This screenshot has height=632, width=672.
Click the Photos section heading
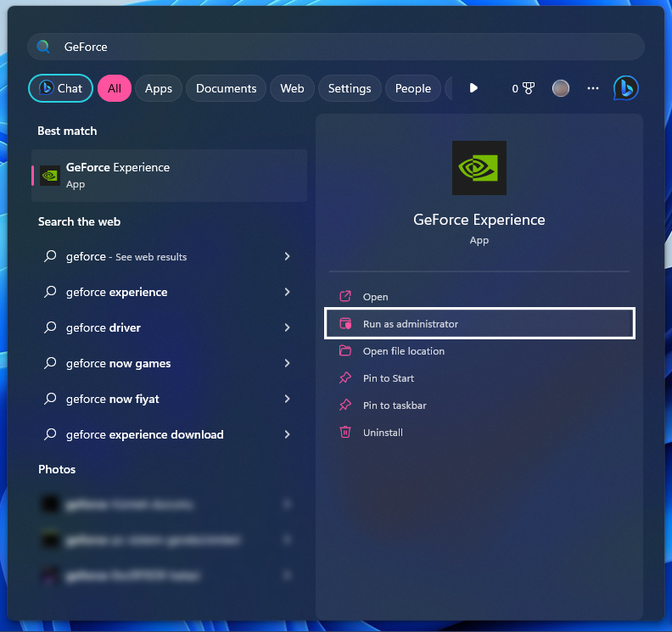point(57,469)
